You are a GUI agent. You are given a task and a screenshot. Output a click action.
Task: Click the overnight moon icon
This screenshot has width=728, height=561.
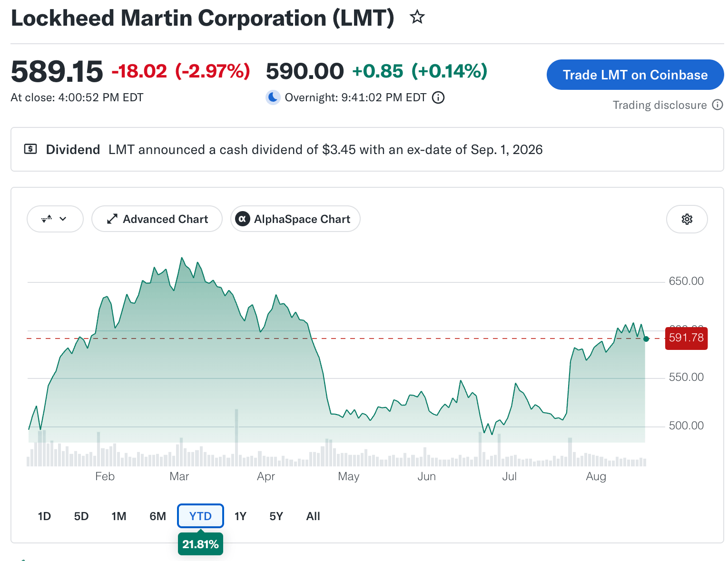click(x=273, y=97)
